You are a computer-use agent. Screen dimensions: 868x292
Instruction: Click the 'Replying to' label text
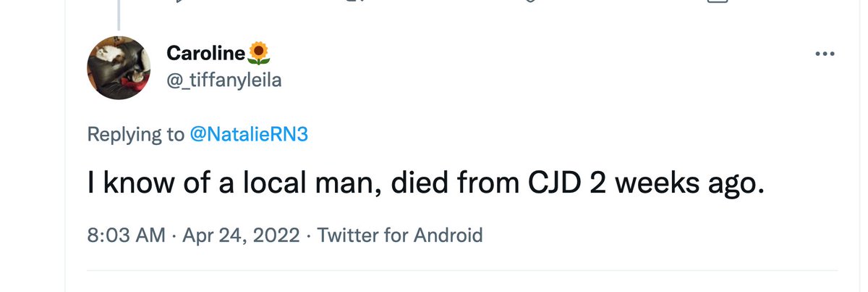(x=135, y=135)
